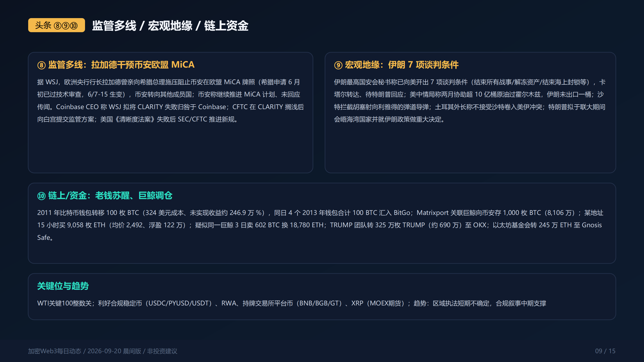Click the XRP（MOEX期货） text in the trends card

[378, 303]
